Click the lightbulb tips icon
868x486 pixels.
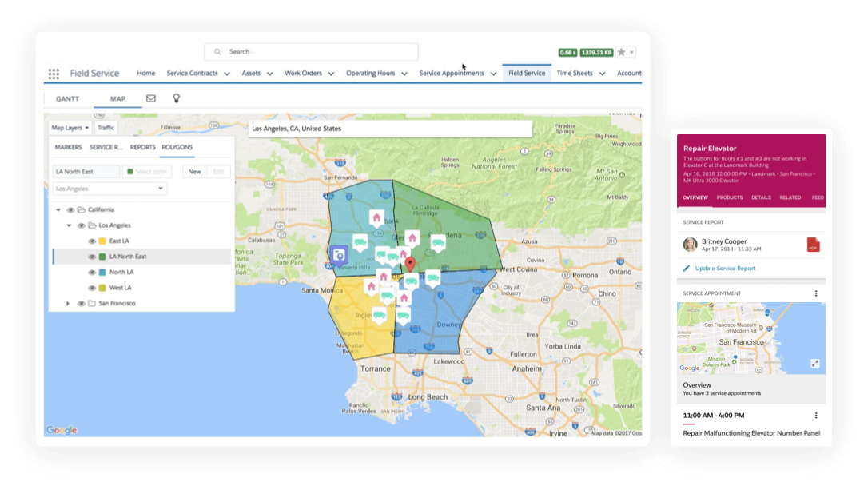click(176, 98)
